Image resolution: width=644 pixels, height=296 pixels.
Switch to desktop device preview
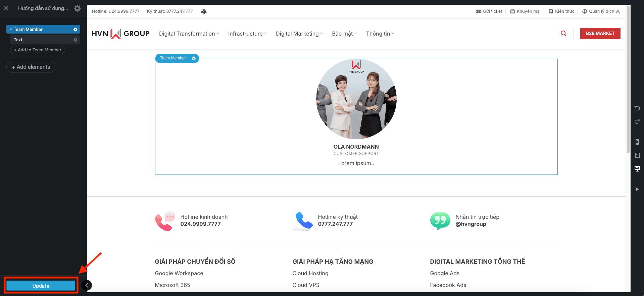click(637, 168)
